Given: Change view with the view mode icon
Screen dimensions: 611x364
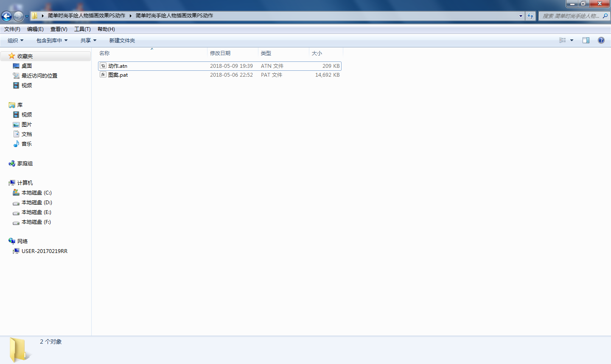Looking at the screenshot, I should point(563,40).
